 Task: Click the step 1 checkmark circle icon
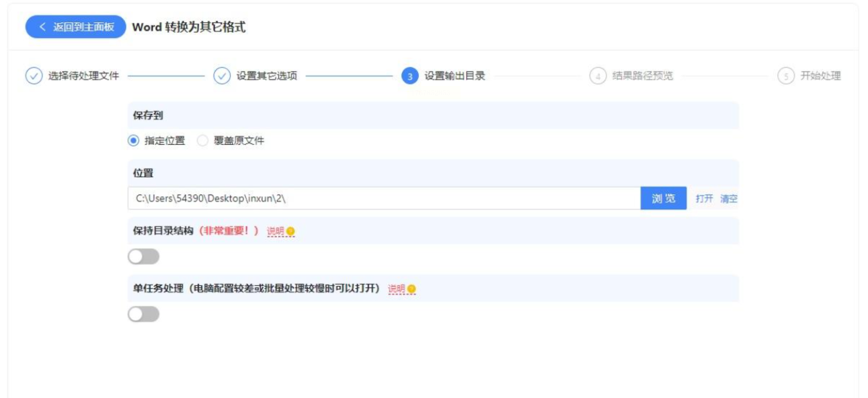(x=34, y=76)
